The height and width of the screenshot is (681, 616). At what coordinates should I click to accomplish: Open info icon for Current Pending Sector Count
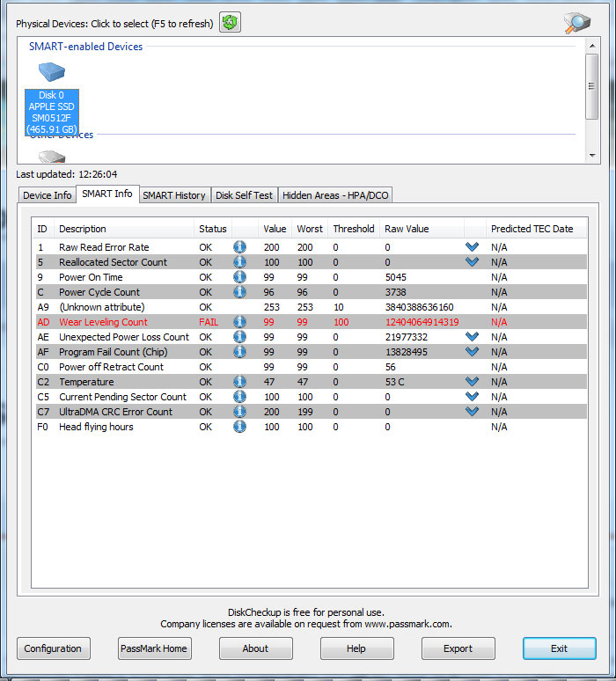(239, 397)
